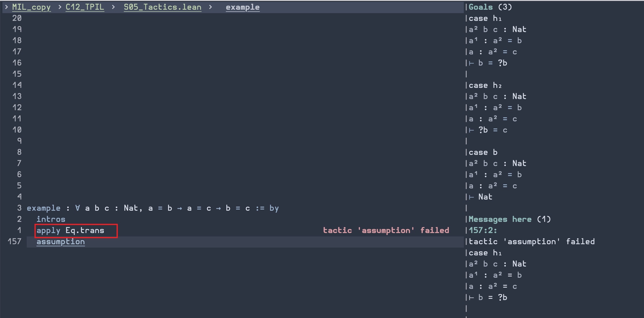Jump to the example symbol in breadcrumbs
The image size is (644, 318).
(x=243, y=7)
